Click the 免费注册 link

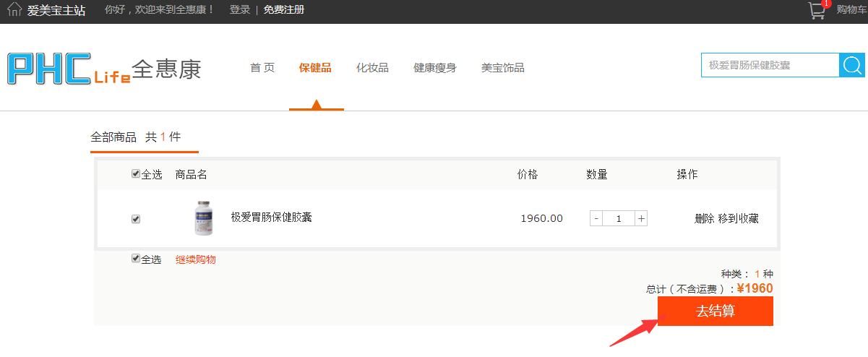tap(284, 10)
